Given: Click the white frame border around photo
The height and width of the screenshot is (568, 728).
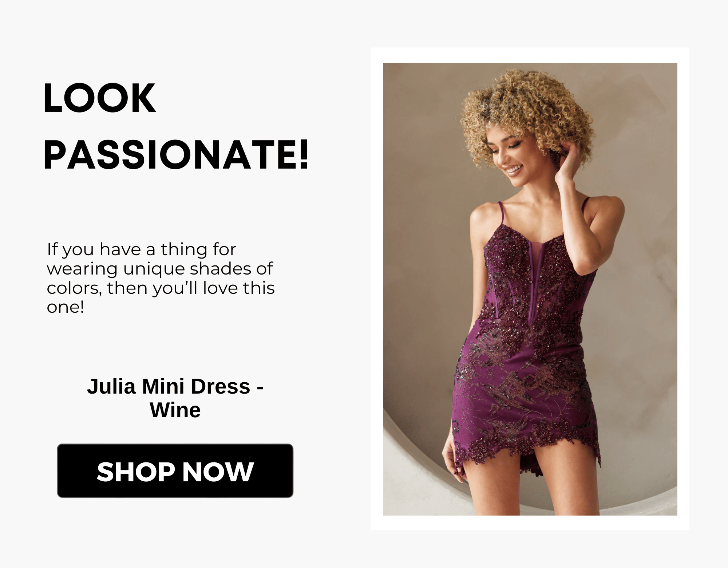Looking at the screenshot, I should pyautogui.click(x=530, y=55).
